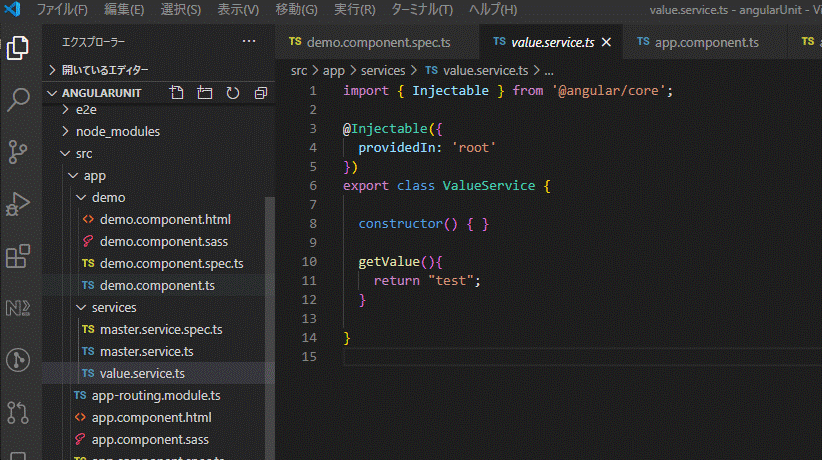
Task: Close the value.service.ts tab
Action: pyautogui.click(x=606, y=43)
